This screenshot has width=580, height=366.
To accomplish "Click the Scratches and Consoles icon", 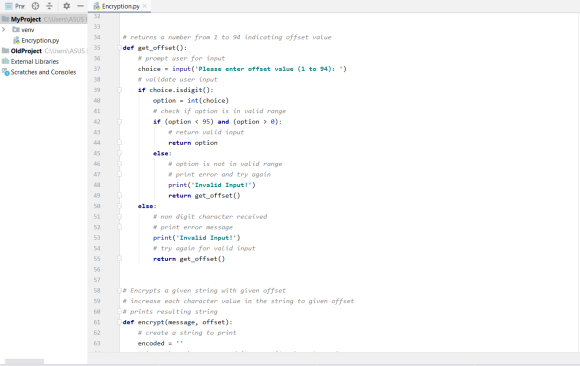I will coord(5,72).
